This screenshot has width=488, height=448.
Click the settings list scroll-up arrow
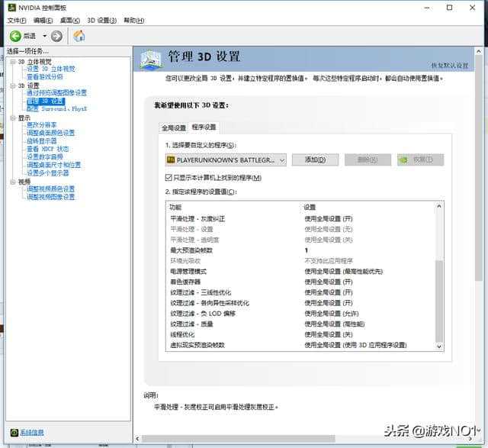[439, 206]
